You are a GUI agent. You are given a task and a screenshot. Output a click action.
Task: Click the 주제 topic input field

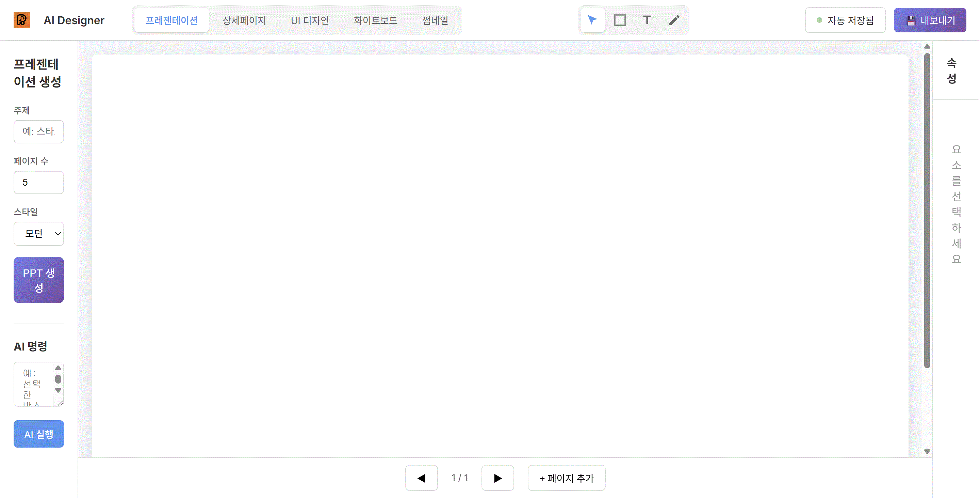[39, 132]
